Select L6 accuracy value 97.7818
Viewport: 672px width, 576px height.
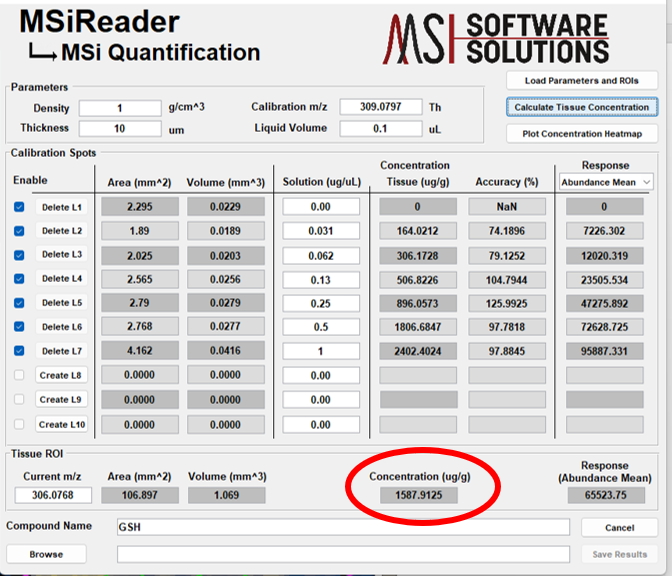(x=507, y=327)
